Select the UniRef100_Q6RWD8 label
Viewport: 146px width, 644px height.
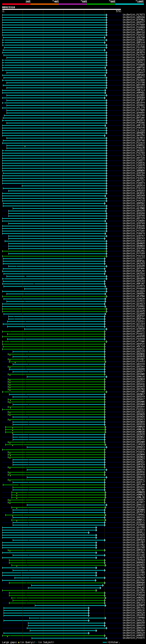[134, 170]
